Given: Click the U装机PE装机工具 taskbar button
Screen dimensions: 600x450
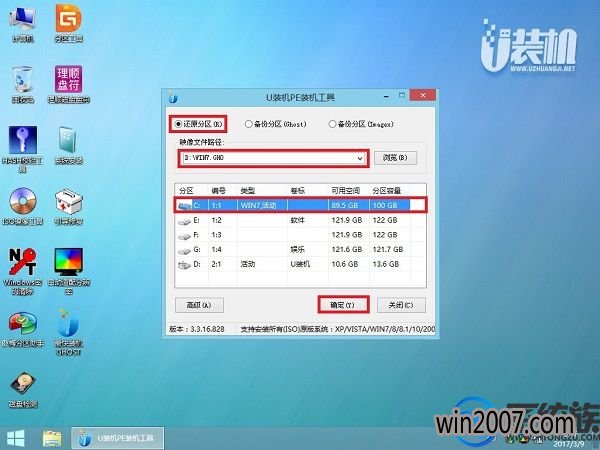Looking at the screenshot, I should pos(117,438).
